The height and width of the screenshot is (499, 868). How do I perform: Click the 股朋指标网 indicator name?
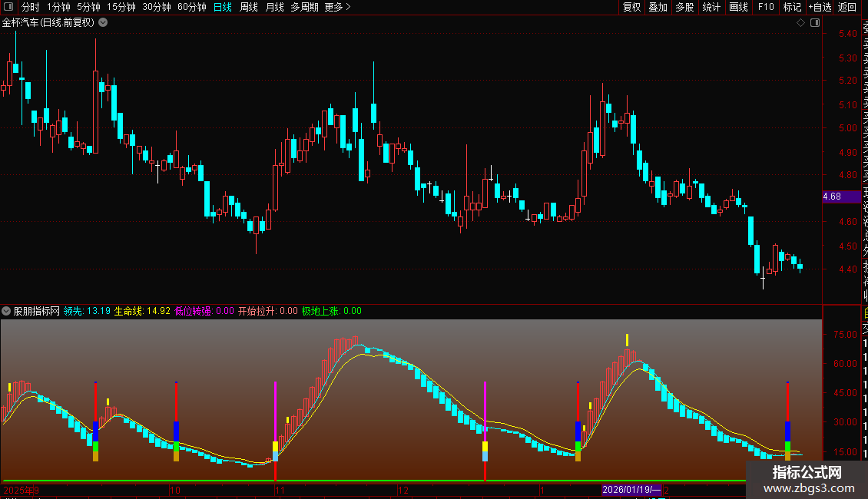click(37, 311)
